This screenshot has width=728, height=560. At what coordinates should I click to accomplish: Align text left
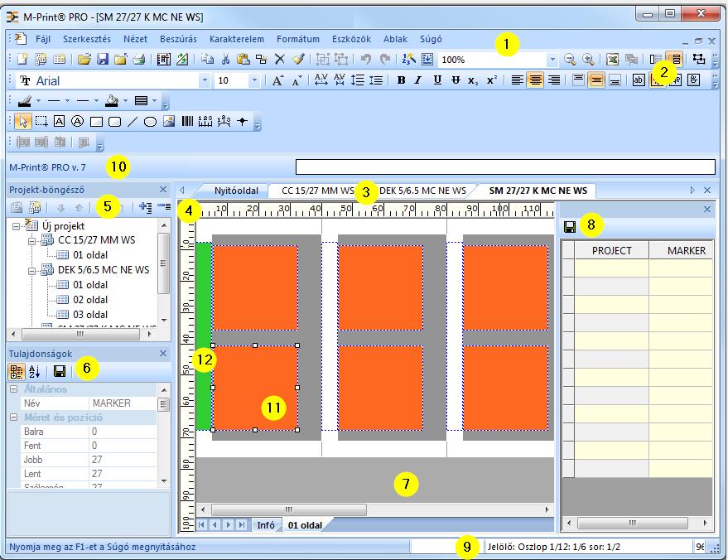coord(517,80)
